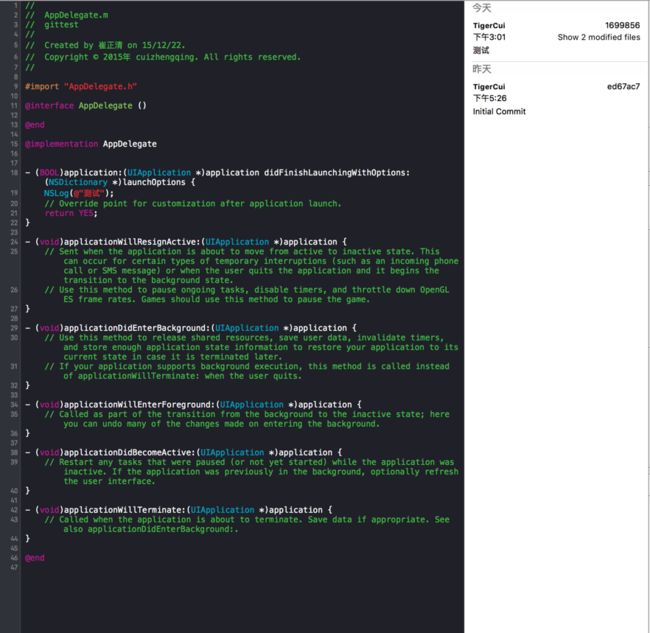The width and height of the screenshot is (650, 633).
Task: Click the didFinishLaunchingWithOptions: method signature
Action: 217,177
